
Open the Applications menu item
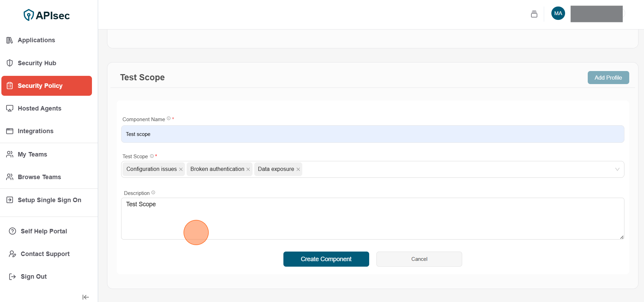tap(36, 40)
